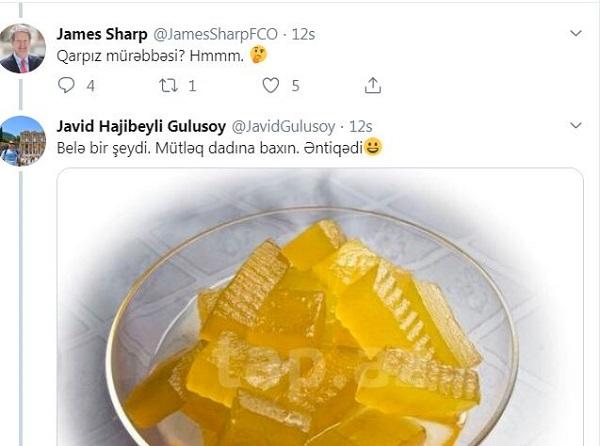600x446 pixels.
Task: Open the yellow jam photo attachment
Action: click(x=319, y=310)
